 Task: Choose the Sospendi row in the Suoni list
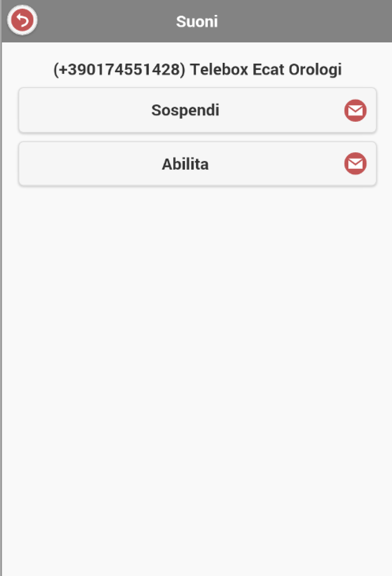click(x=185, y=110)
